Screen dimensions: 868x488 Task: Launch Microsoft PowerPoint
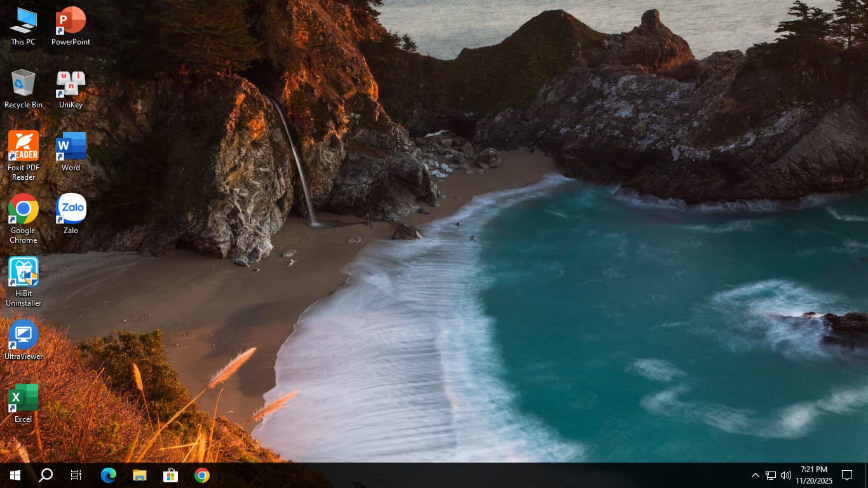pyautogui.click(x=71, y=19)
